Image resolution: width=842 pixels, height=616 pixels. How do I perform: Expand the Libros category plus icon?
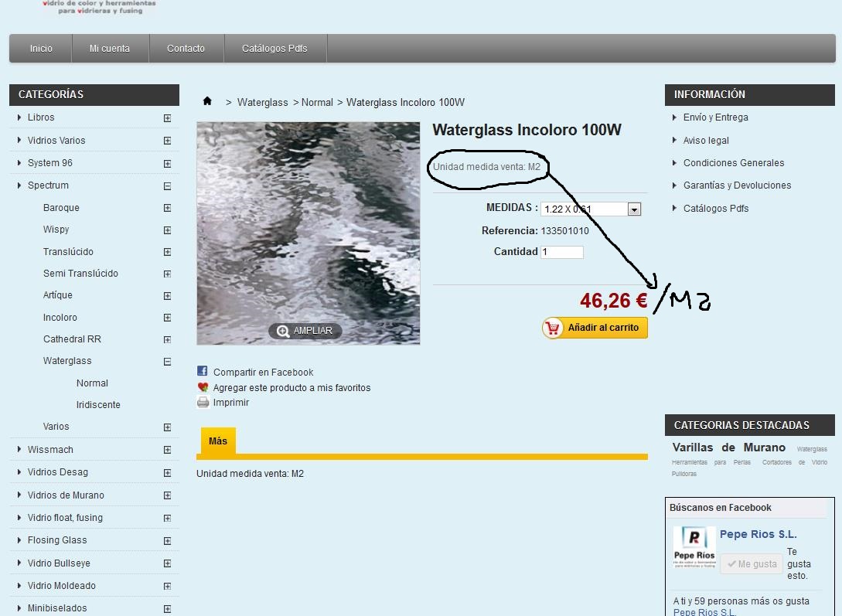[168, 118]
